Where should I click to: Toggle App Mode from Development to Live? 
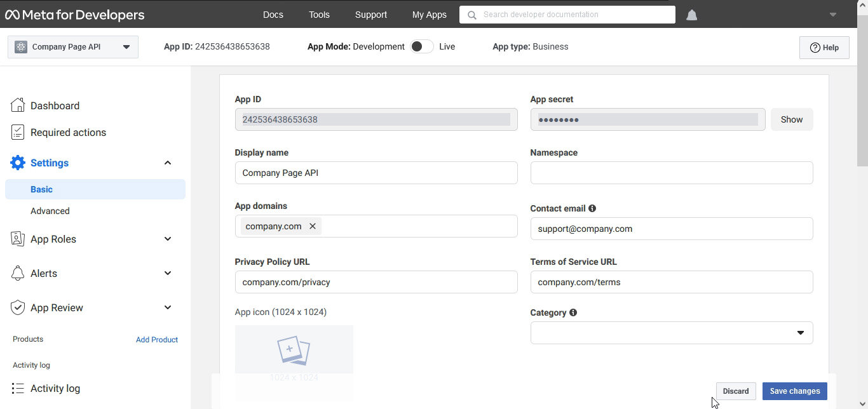(x=421, y=46)
